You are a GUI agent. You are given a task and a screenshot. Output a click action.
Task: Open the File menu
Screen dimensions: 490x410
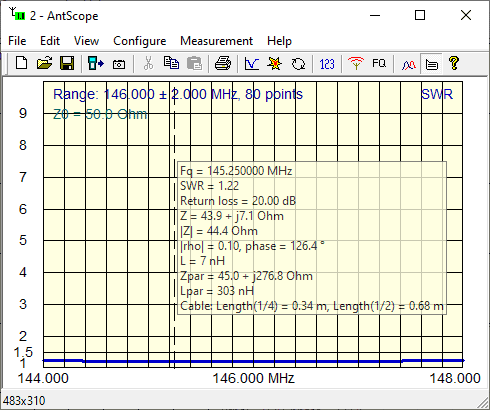(x=17, y=41)
